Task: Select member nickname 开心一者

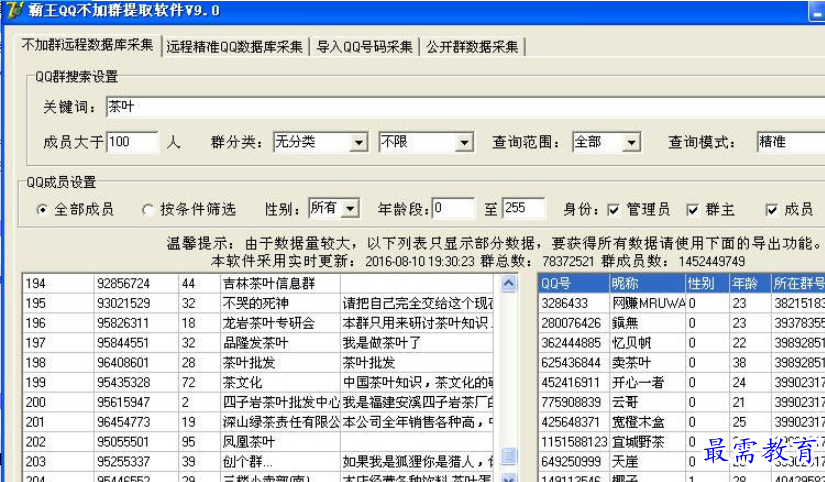Action: tap(638, 383)
